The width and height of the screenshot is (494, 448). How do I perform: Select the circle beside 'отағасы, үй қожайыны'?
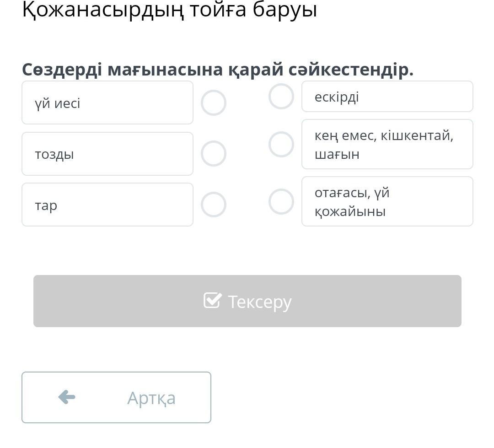point(281,201)
